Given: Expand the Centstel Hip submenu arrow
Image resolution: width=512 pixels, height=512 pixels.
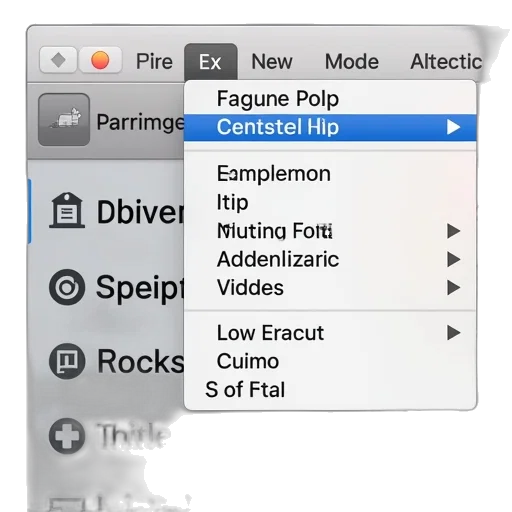Looking at the screenshot, I should pyautogui.click(x=453, y=127).
